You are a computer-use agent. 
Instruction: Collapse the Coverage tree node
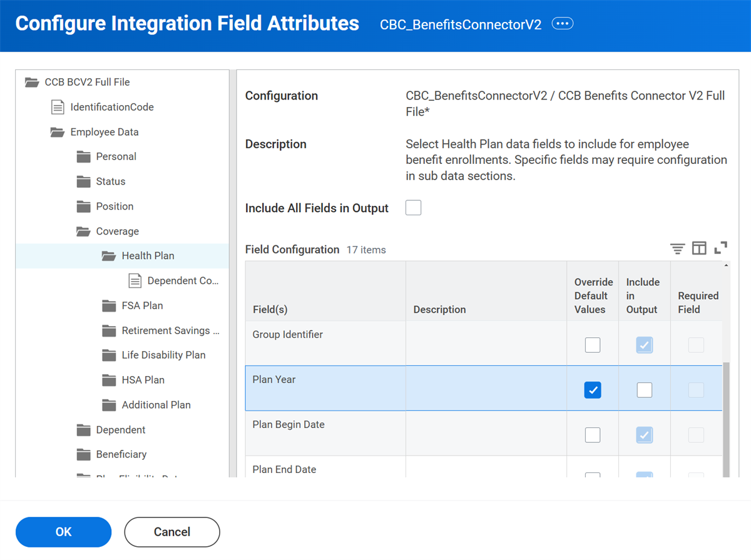(x=118, y=232)
